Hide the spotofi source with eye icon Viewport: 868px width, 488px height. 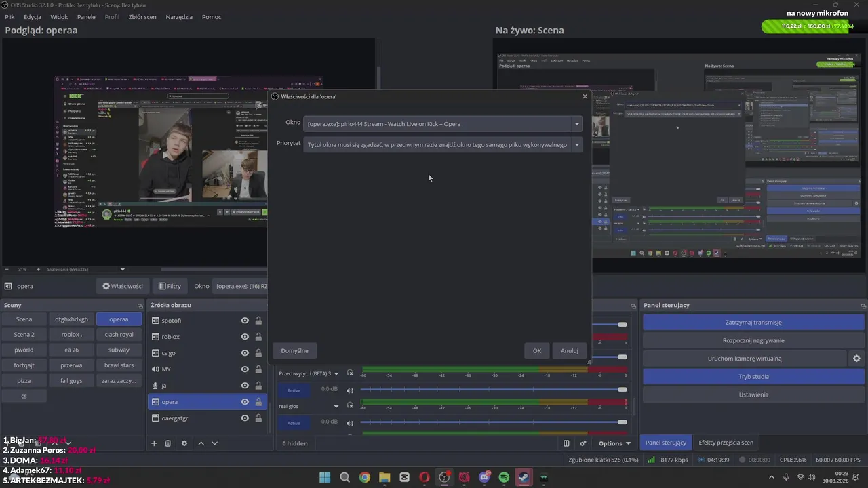(245, 321)
